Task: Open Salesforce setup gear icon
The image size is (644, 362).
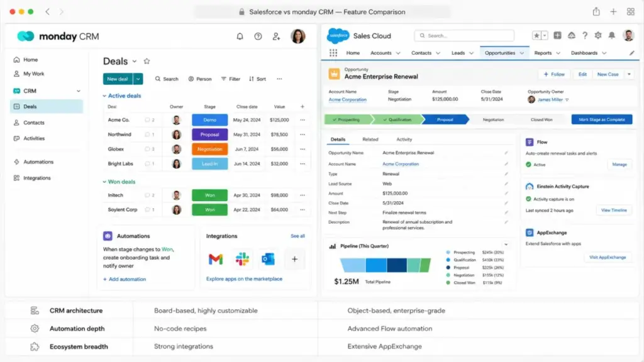Action: pos(598,36)
